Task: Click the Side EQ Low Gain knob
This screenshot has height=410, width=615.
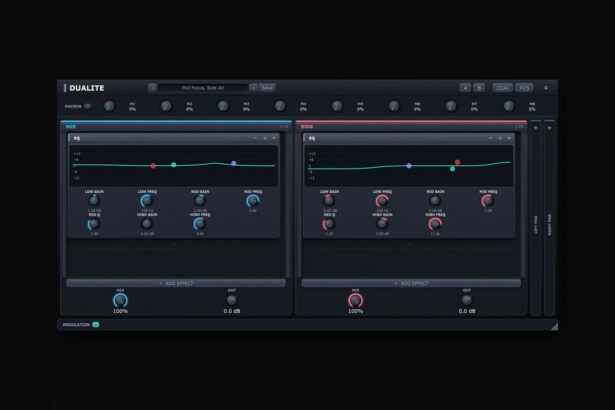Action: click(x=329, y=200)
